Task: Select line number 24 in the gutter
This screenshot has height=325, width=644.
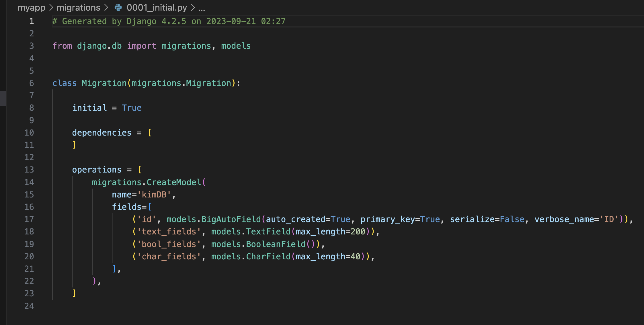Action: click(x=29, y=306)
